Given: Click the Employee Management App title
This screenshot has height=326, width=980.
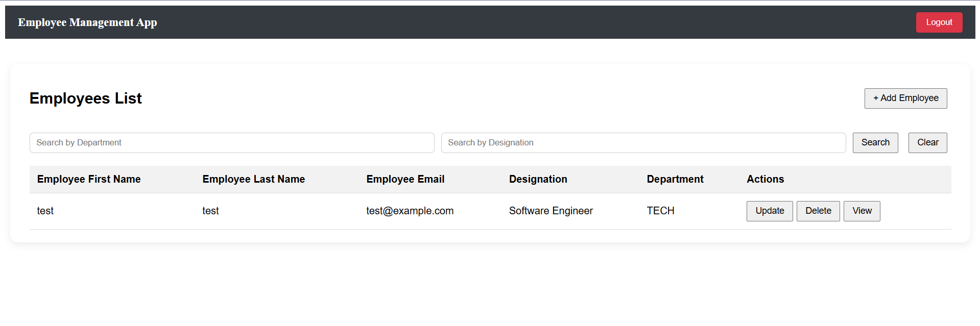Looking at the screenshot, I should point(87,22).
